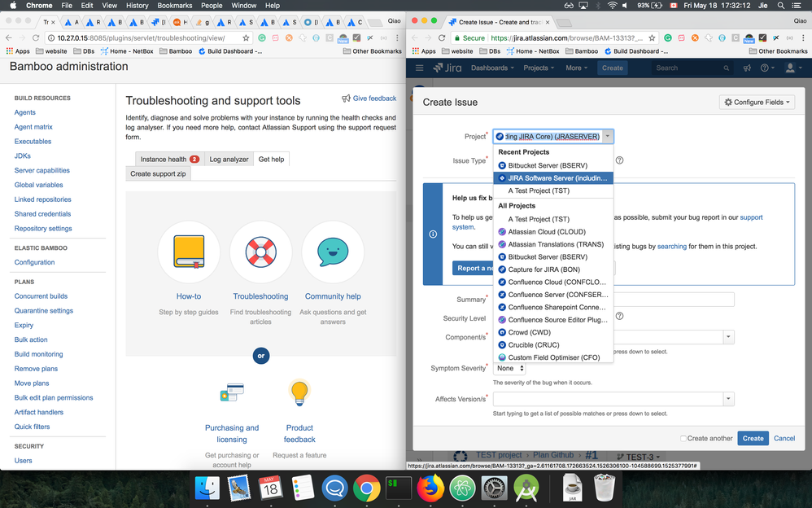Reload the Bamboo page in left window
The height and width of the screenshot is (508, 812).
[36, 37]
